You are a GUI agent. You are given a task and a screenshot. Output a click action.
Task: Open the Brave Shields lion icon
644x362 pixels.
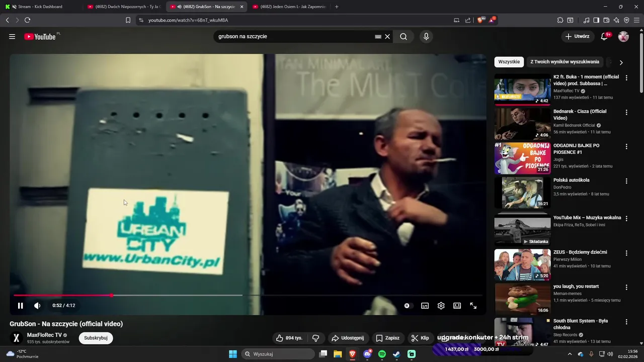coord(480,20)
